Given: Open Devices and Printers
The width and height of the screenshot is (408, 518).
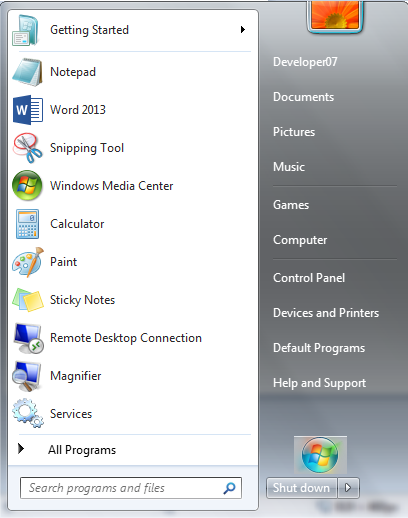Looking at the screenshot, I should point(326,313).
